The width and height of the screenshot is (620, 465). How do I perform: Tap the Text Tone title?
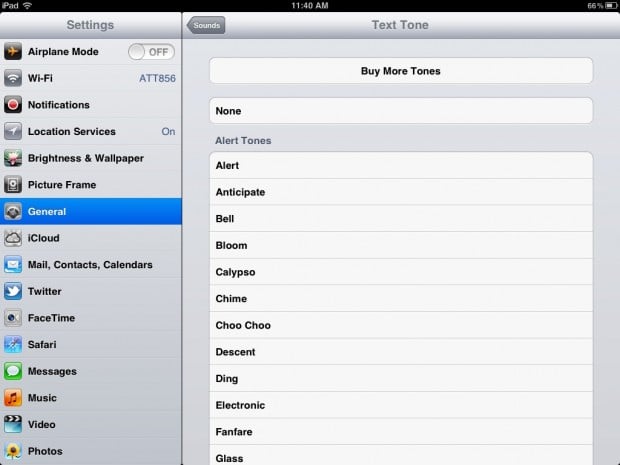tap(400, 25)
